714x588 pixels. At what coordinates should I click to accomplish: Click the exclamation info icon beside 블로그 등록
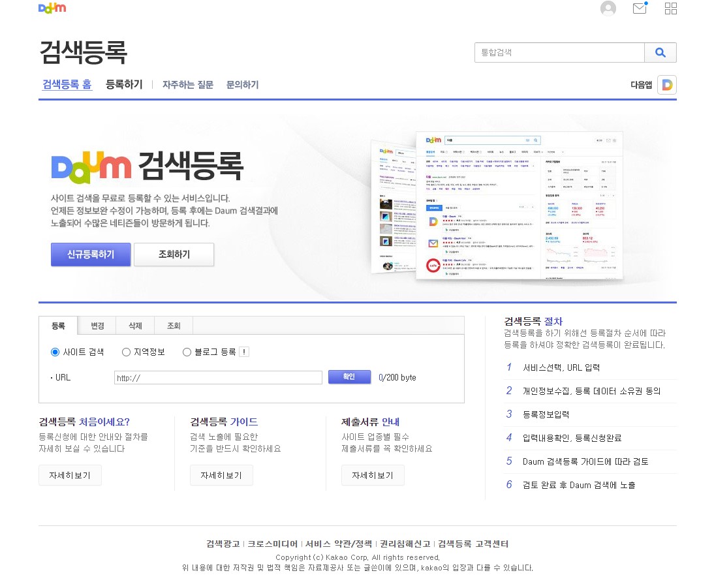click(244, 352)
